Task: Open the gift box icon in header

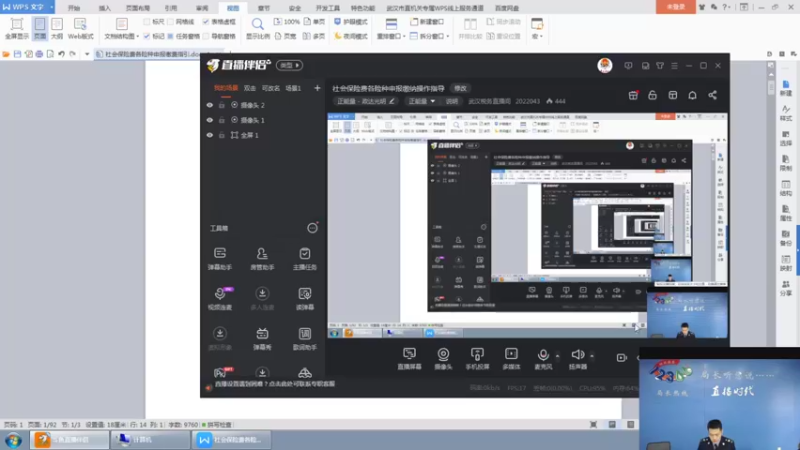Action: point(633,95)
